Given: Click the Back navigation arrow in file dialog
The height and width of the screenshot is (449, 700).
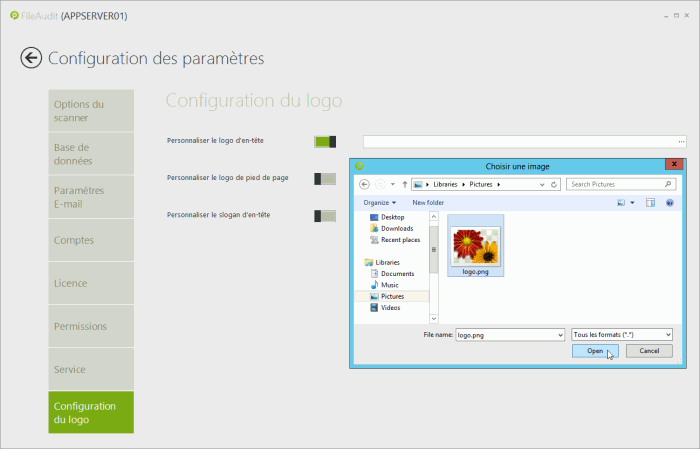Looking at the screenshot, I should pyautogui.click(x=365, y=184).
